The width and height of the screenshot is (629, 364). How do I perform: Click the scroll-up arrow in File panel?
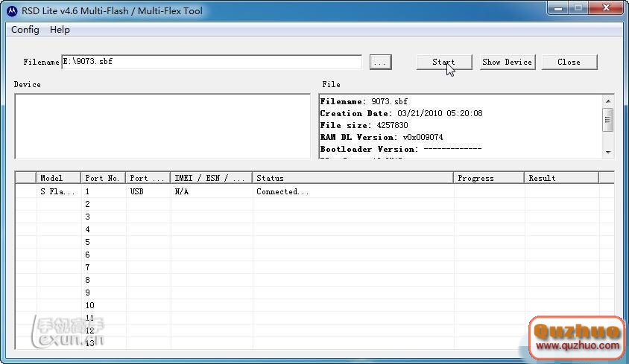point(608,101)
